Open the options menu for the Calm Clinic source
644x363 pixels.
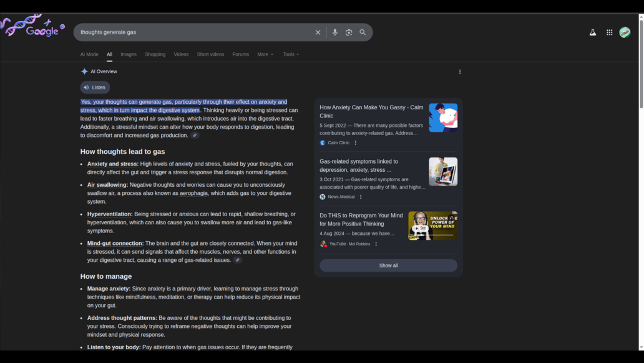(x=356, y=143)
